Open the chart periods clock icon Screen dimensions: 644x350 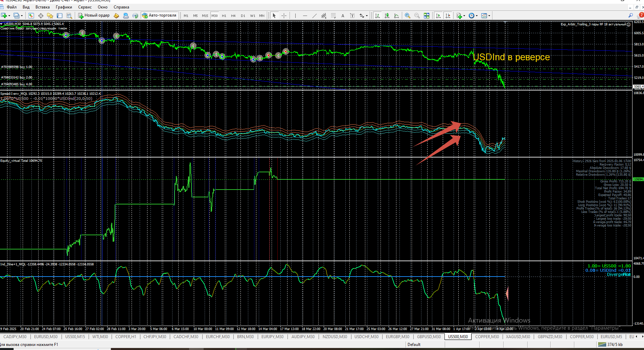coord(471,16)
